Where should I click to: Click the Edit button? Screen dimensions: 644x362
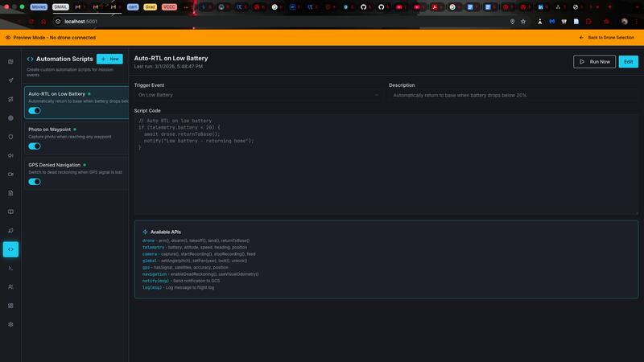point(628,61)
